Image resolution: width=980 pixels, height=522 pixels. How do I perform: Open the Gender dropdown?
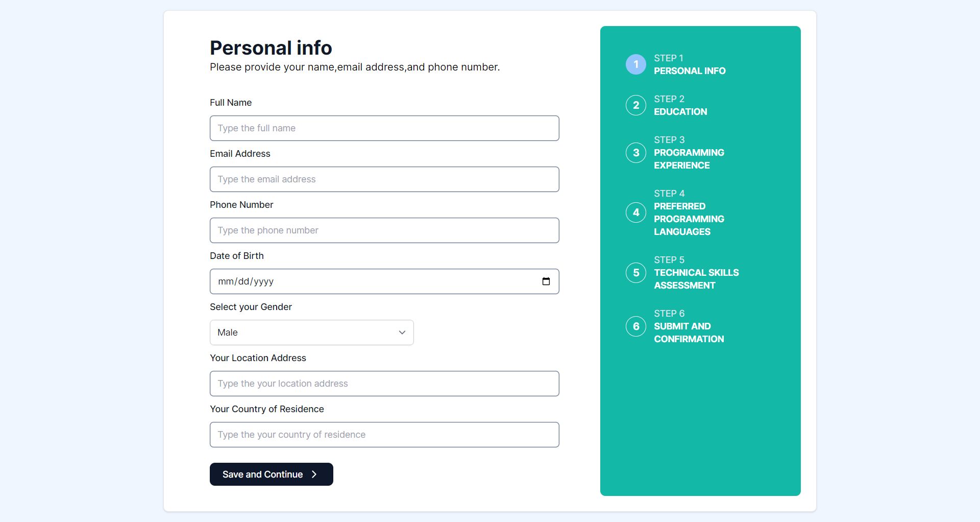[x=311, y=333]
